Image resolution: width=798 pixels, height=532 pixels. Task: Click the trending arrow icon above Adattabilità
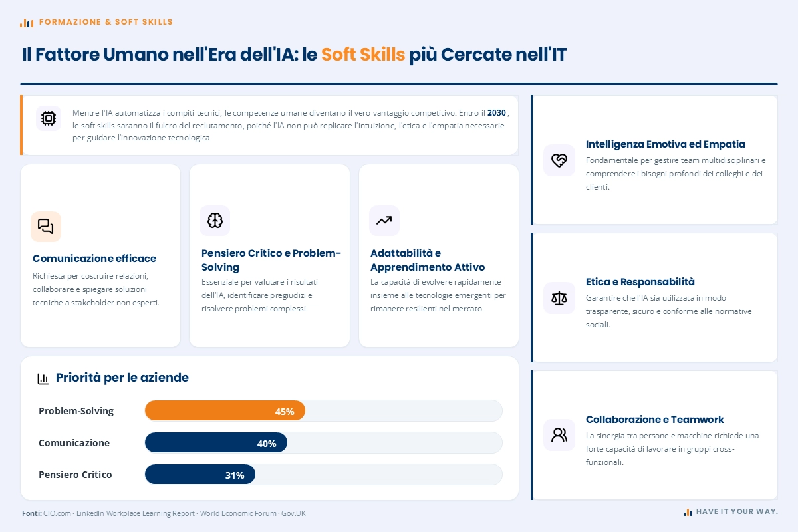click(x=384, y=221)
